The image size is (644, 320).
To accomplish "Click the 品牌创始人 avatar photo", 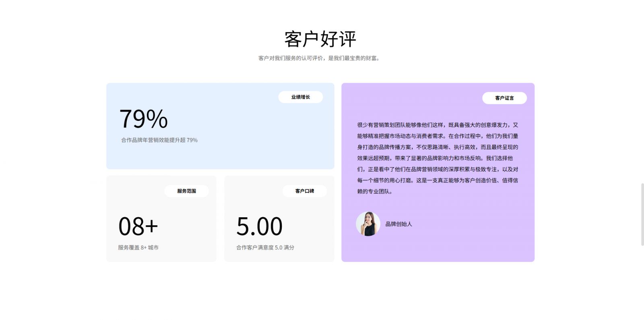I will (x=368, y=224).
